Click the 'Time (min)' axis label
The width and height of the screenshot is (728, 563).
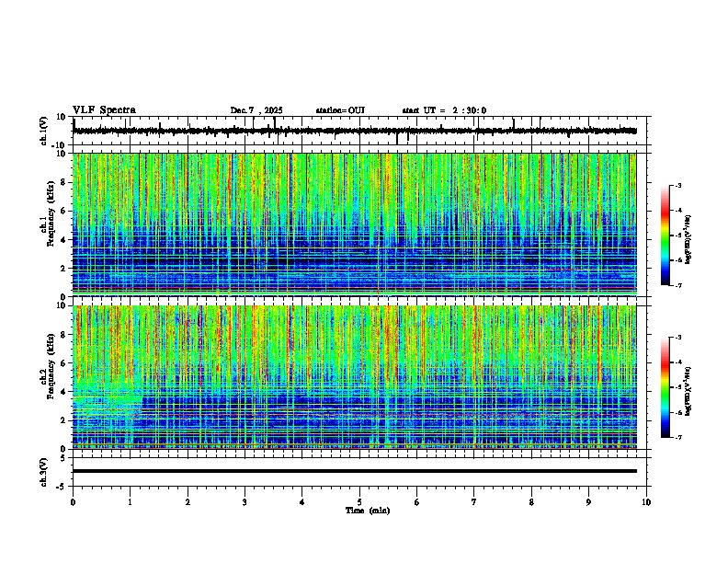(368, 511)
